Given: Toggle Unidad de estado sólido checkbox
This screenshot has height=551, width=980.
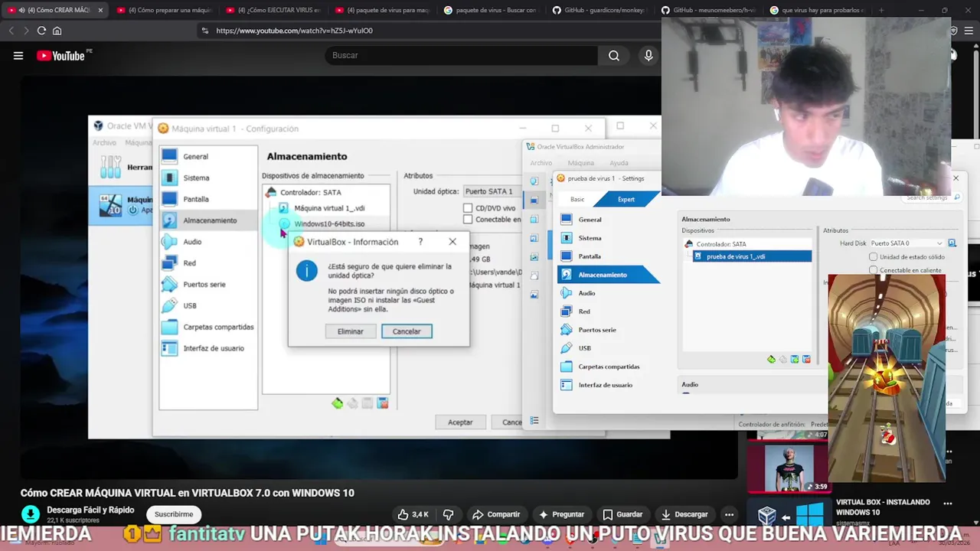Looking at the screenshot, I should coord(873,257).
